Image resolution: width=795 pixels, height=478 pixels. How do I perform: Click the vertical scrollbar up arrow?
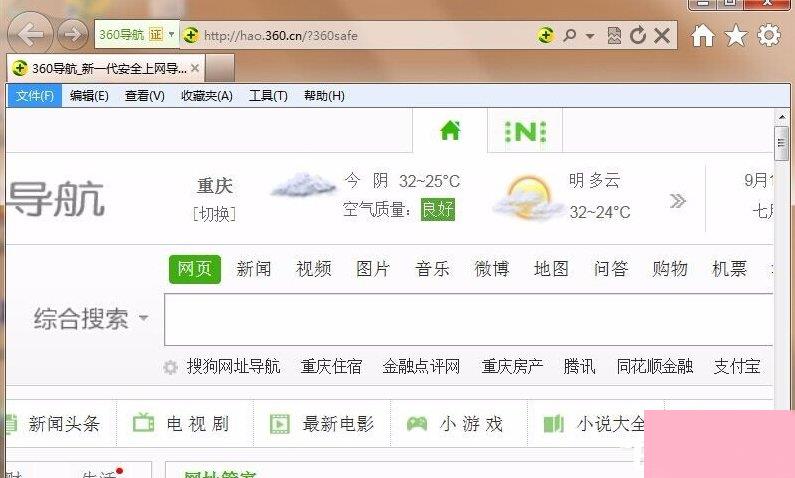click(781, 118)
